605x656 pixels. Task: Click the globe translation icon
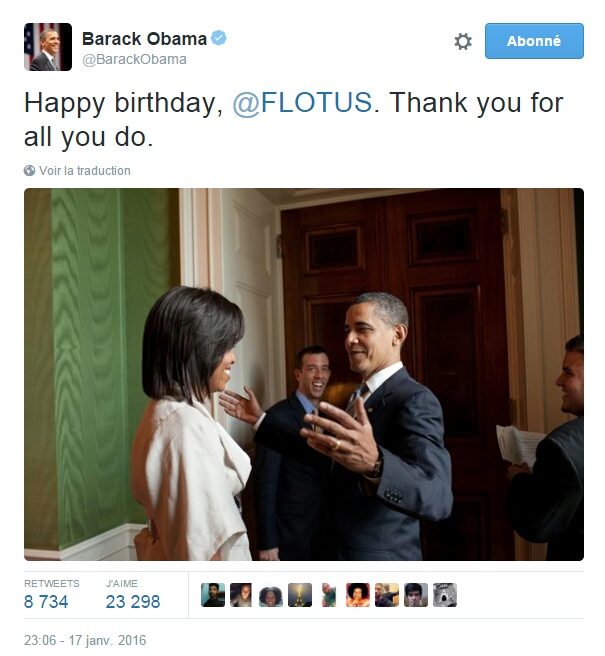tap(29, 171)
